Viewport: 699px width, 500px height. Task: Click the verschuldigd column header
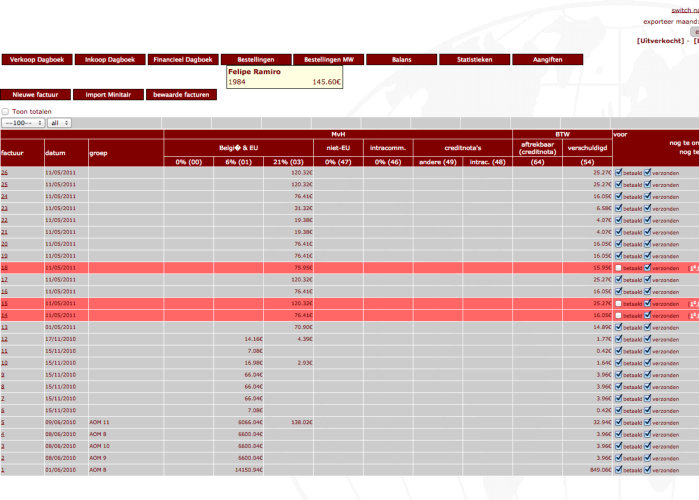click(587, 148)
